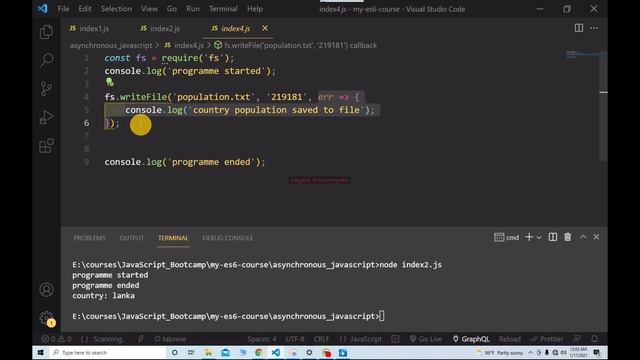Select the Terminal panel tab
Screen dimensions: 640x360
click(173, 238)
